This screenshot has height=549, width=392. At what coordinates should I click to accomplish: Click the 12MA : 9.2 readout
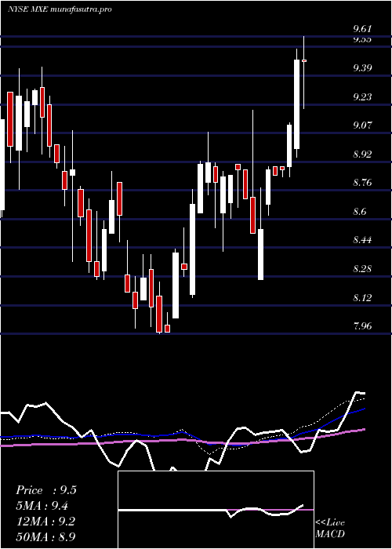[45, 521]
